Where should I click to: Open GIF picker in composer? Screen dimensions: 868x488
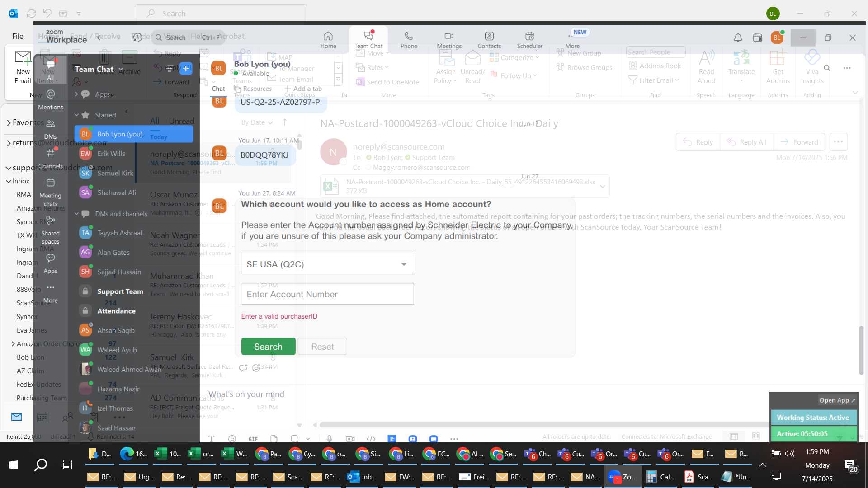pos(253,438)
